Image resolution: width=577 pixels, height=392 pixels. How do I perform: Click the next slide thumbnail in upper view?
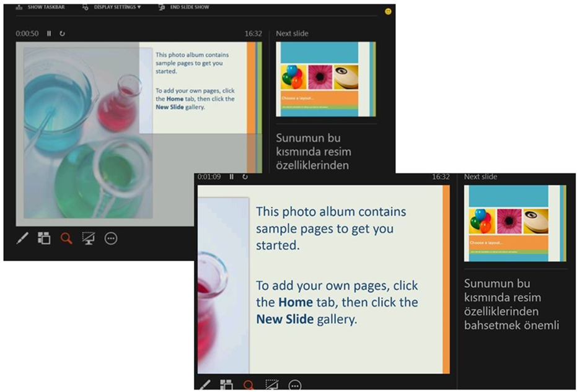point(325,79)
